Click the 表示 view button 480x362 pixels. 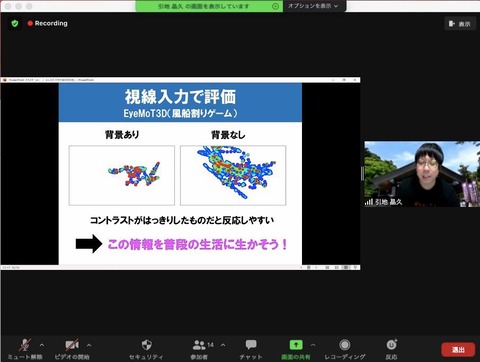coord(460,24)
